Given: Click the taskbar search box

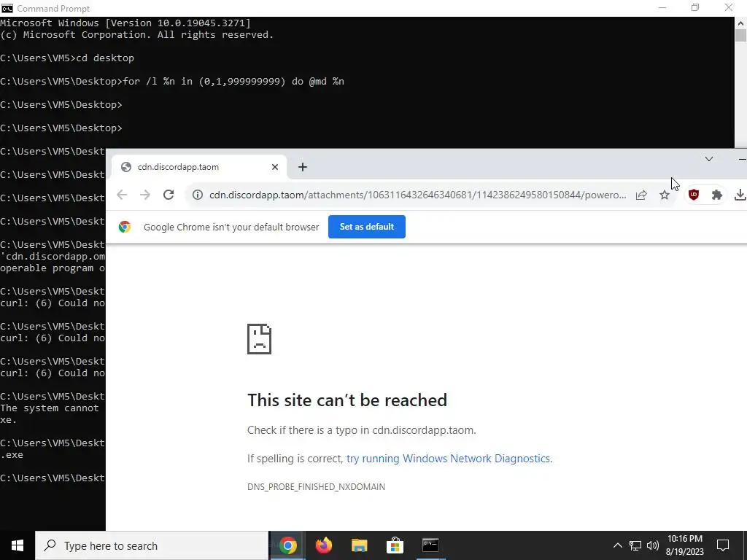Looking at the screenshot, I should [x=152, y=545].
